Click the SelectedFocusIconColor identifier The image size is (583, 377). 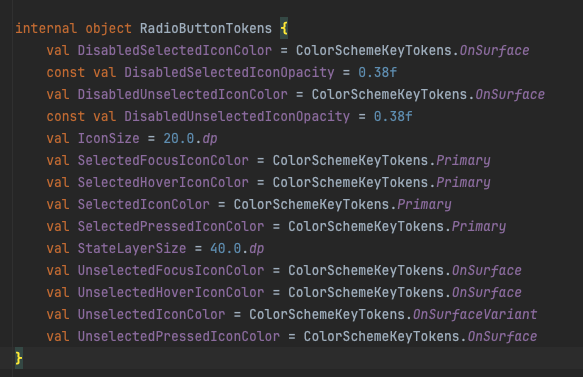[163, 160]
